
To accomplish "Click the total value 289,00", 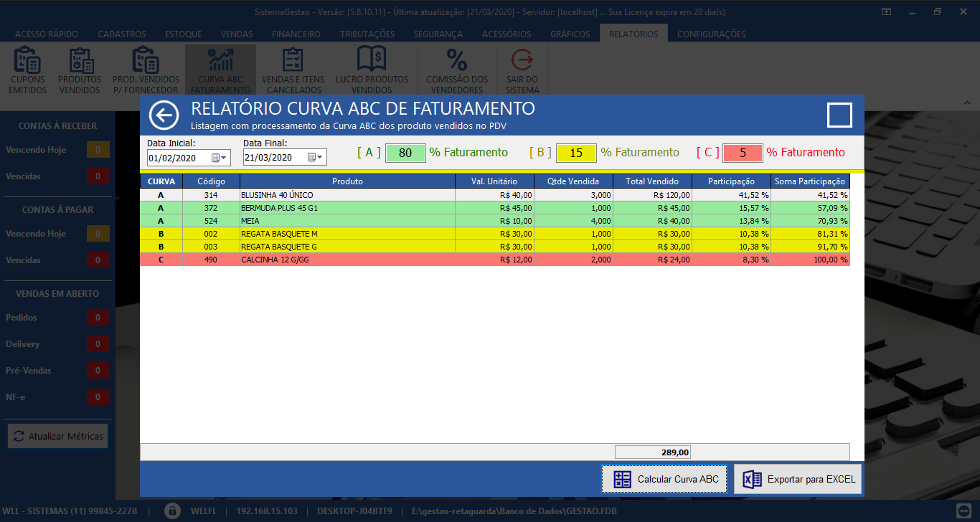I will [653, 452].
